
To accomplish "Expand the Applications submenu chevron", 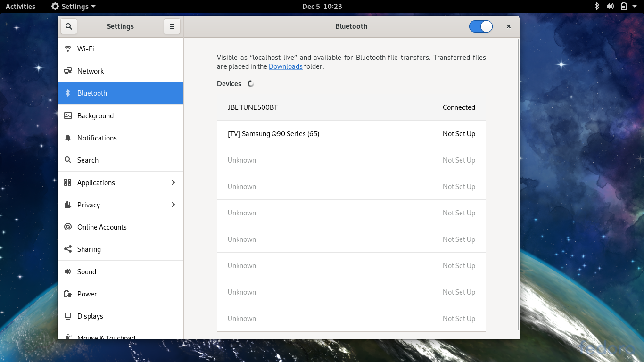I will tap(173, 182).
